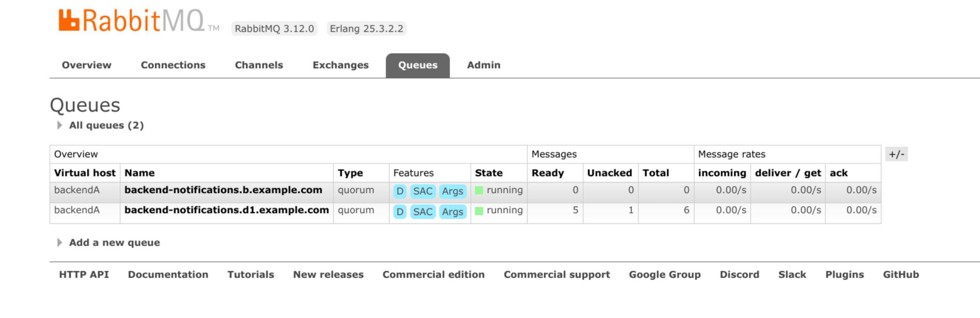The width and height of the screenshot is (980, 318).
Task: Go to the Admin tab
Action: [483, 66]
